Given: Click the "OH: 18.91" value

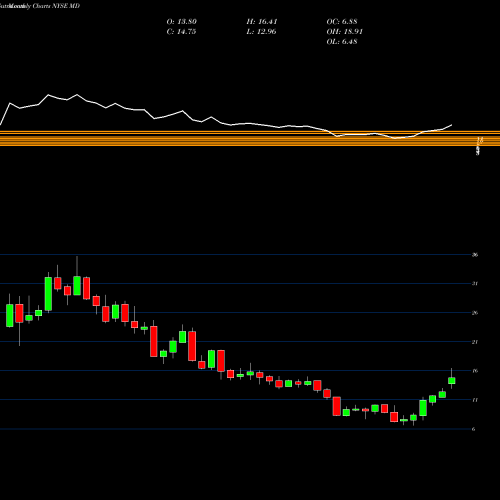Looking at the screenshot, I should pos(345,32).
